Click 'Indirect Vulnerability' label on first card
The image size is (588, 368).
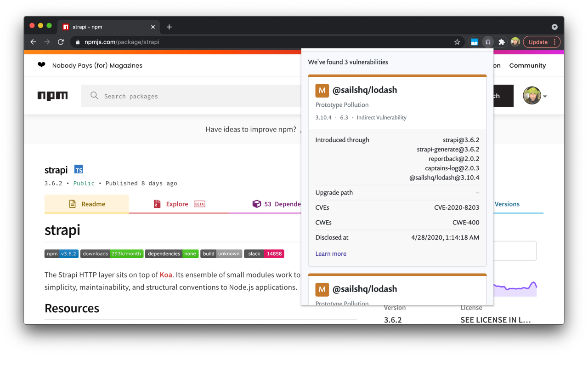[382, 117]
